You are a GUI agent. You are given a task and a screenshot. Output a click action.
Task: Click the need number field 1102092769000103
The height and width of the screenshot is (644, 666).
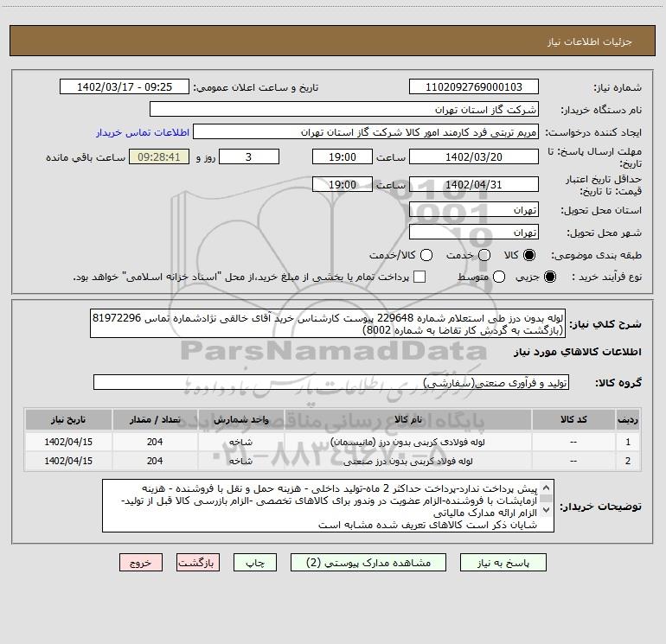point(474,87)
